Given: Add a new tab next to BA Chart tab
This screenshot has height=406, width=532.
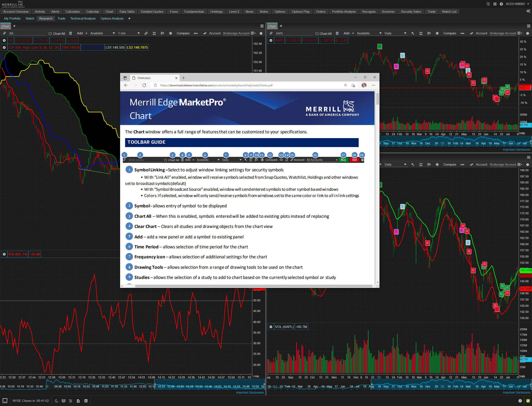Looking at the screenshot, I should pos(14,26).
